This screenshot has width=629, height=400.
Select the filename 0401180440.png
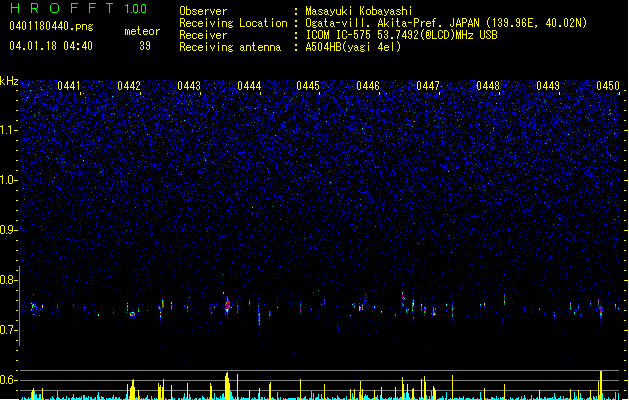[x=51, y=27]
